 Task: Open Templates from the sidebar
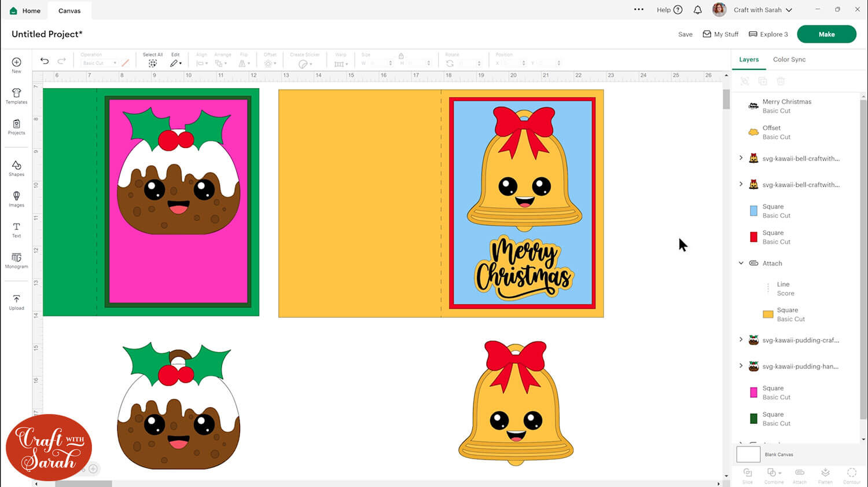click(16, 96)
